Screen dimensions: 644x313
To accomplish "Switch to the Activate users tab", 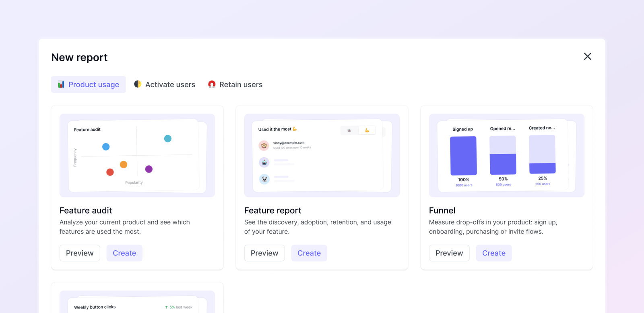I will click(165, 84).
